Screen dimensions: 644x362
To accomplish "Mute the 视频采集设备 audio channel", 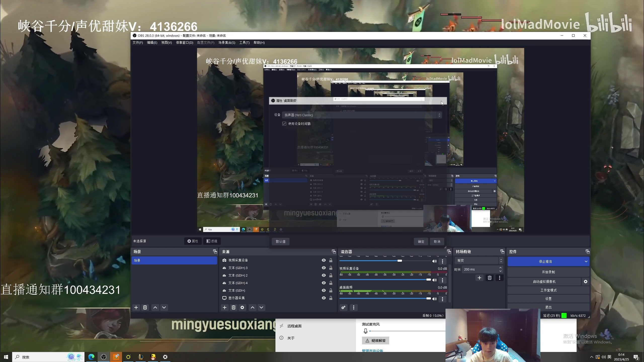I will click(434, 280).
